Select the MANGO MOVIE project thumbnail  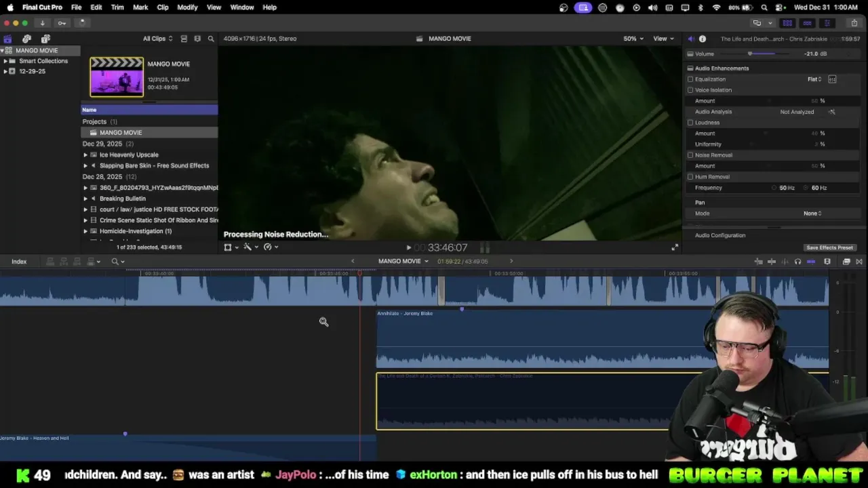click(117, 77)
